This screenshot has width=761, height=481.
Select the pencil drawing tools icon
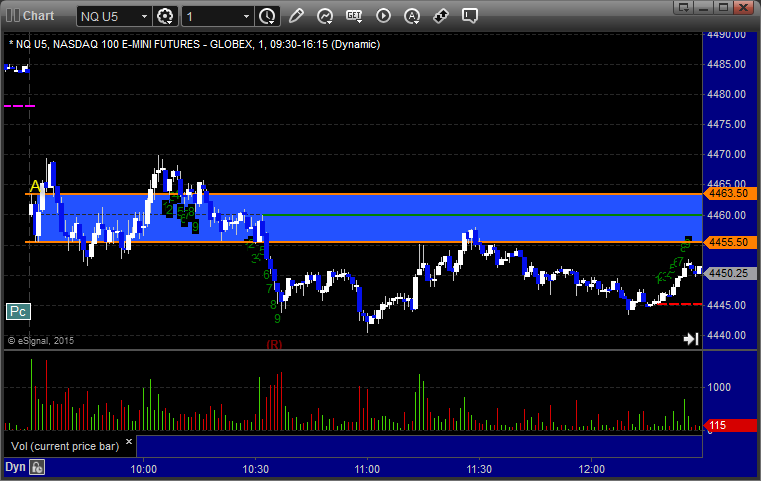pyautogui.click(x=296, y=16)
